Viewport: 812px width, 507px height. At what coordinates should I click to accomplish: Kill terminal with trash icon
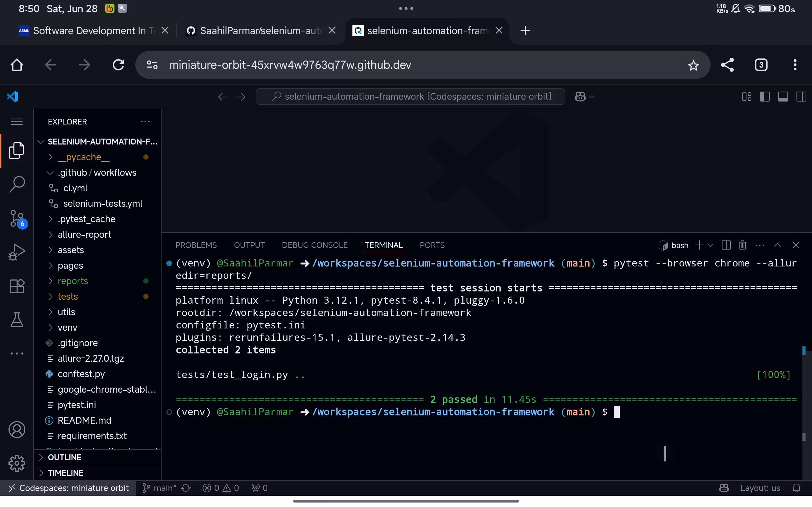tap(742, 245)
